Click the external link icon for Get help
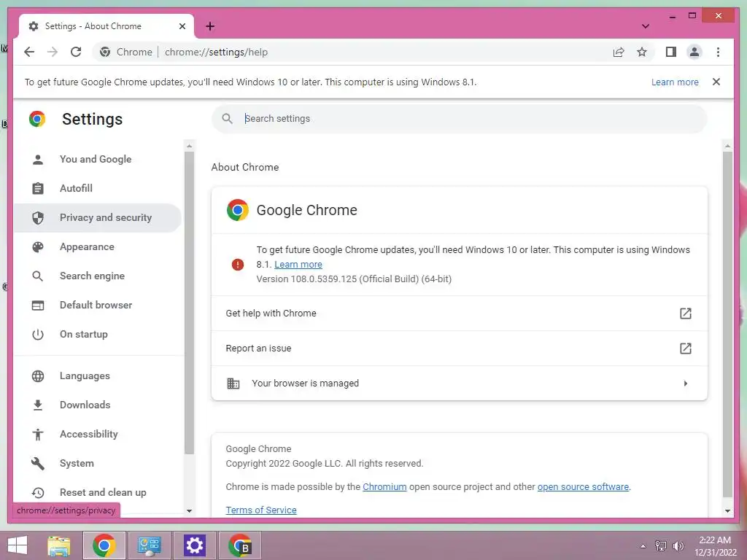The width and height of the screenshot is (747, 560). [x=686, y=314]
